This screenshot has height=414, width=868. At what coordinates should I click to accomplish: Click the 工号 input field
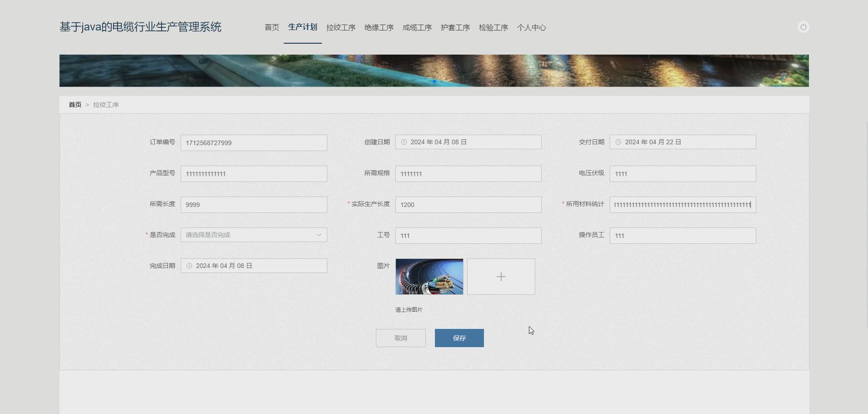(x=469, y=236)
